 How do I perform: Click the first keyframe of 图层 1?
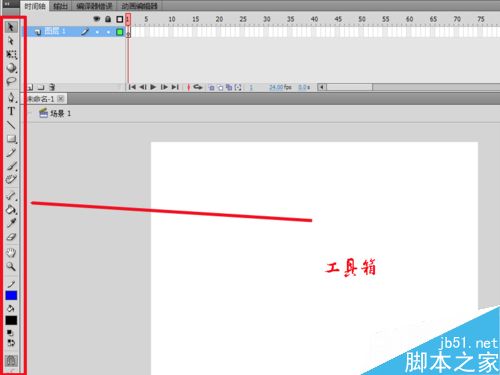(x=128, y=32)
